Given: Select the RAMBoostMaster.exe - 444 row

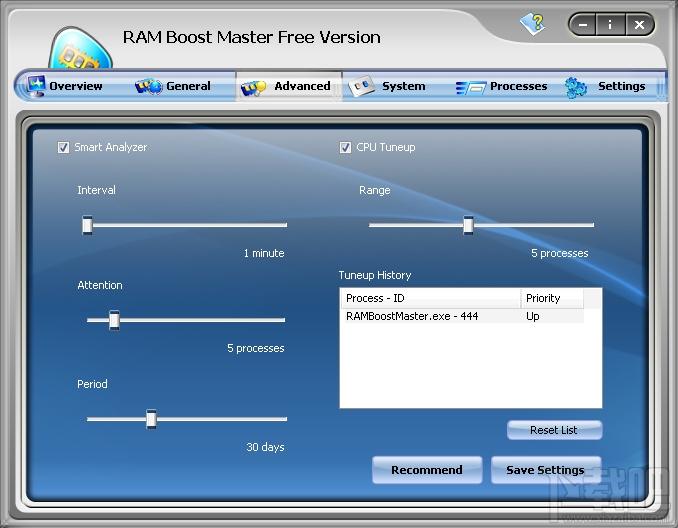Looking at the screenshot, I should pyautogui.click(x=462, y=316).
